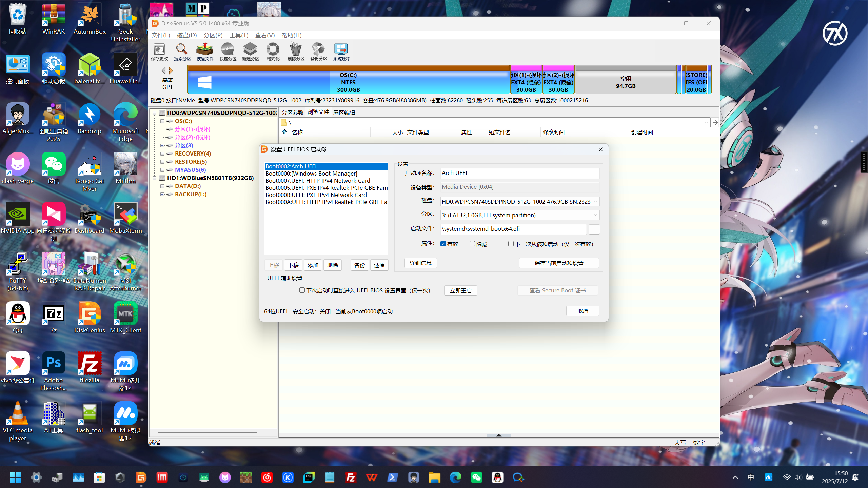Expand the OS(C:) tree node

click(x=162, y=121)
